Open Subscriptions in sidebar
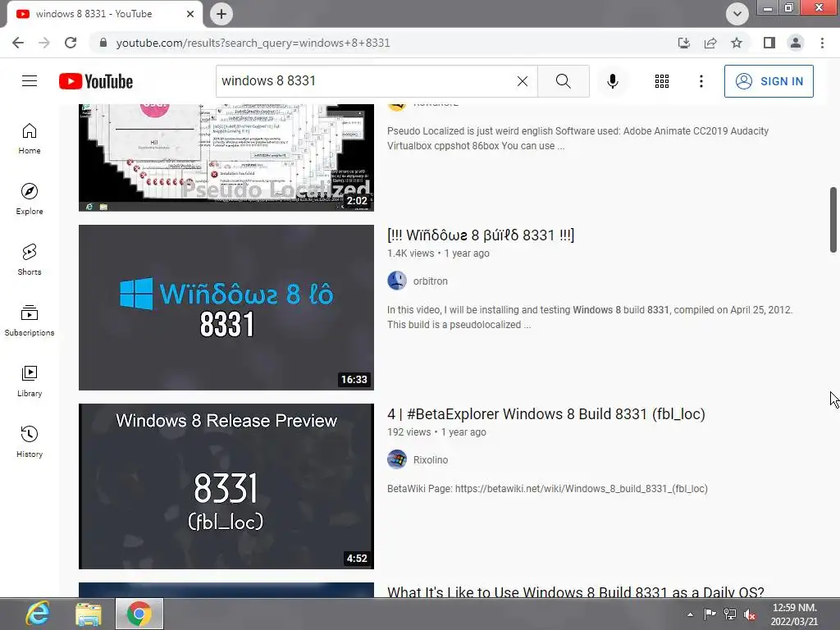 click(x=30, y=321)
